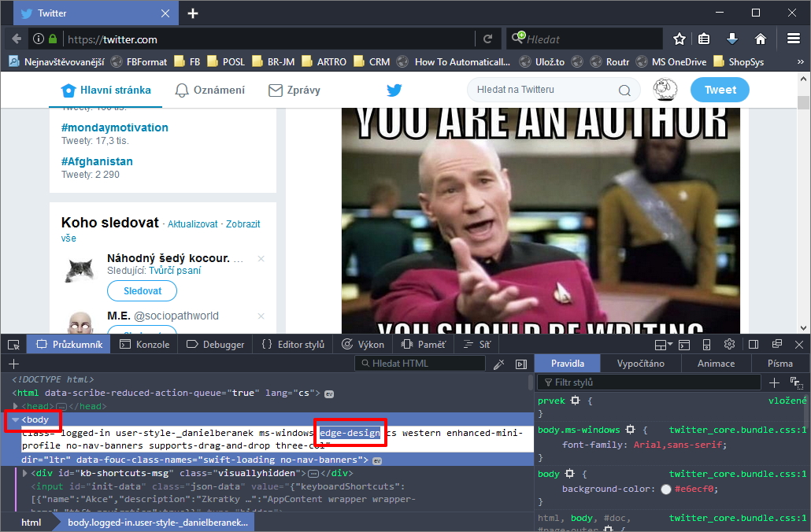
Task: Open Oznámení notifications
Action: click(x=209, y=90)
